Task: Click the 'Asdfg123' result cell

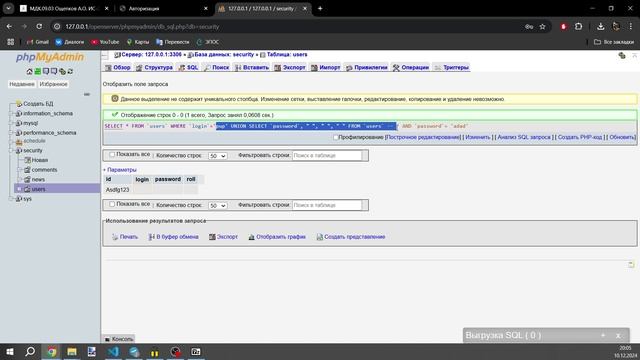Action: (118, 190)
